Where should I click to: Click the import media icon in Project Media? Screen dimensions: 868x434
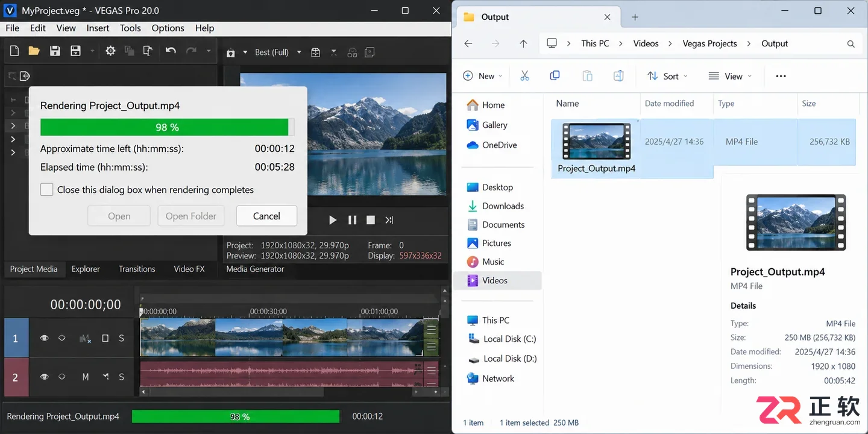(x=25, y=76)
